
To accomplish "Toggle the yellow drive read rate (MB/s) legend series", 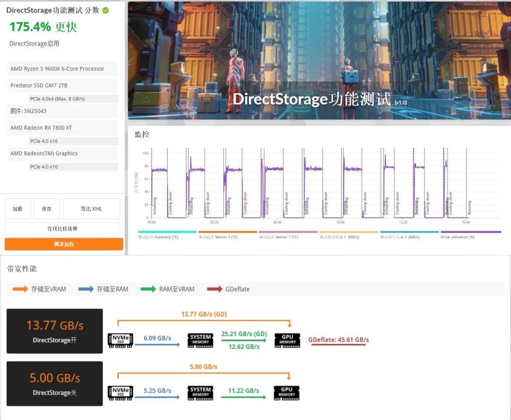I will (x=349, y=235).
